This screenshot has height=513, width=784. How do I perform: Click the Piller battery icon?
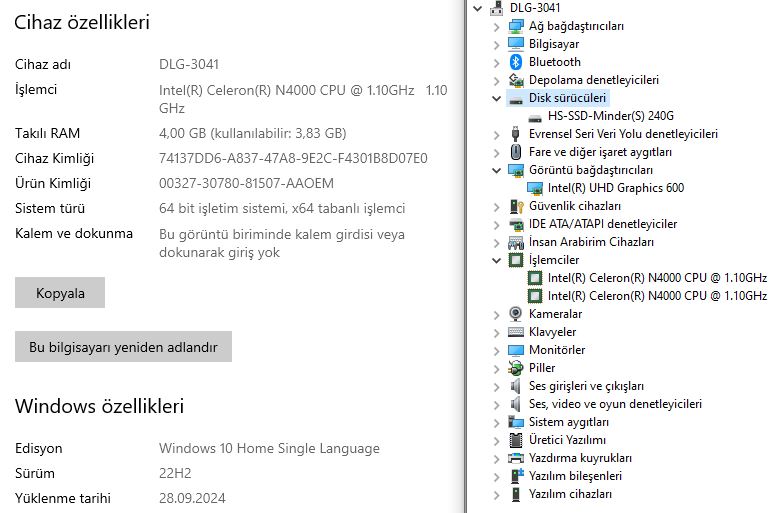[516, 368]
